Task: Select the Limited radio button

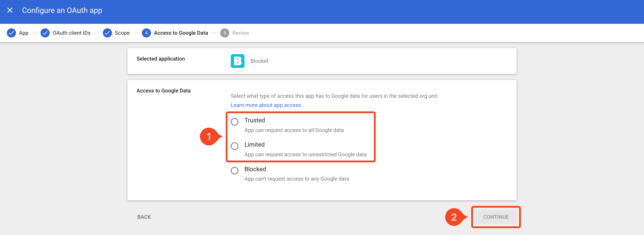Action: [x=235, y=146]
